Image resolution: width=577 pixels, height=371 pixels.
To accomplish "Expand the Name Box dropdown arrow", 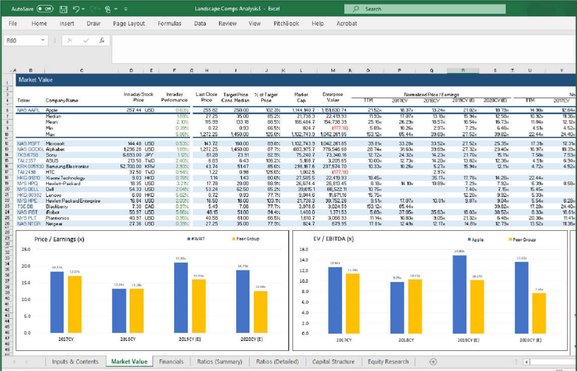I will pyautogui.click(x=43, y=40).
